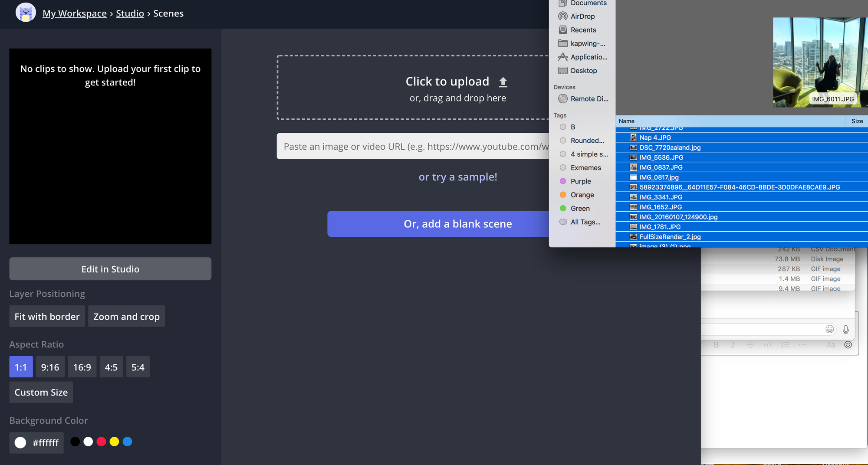Filter by the Green tag
This screenshot has width=868, height=465.
[x=575, y=209]
